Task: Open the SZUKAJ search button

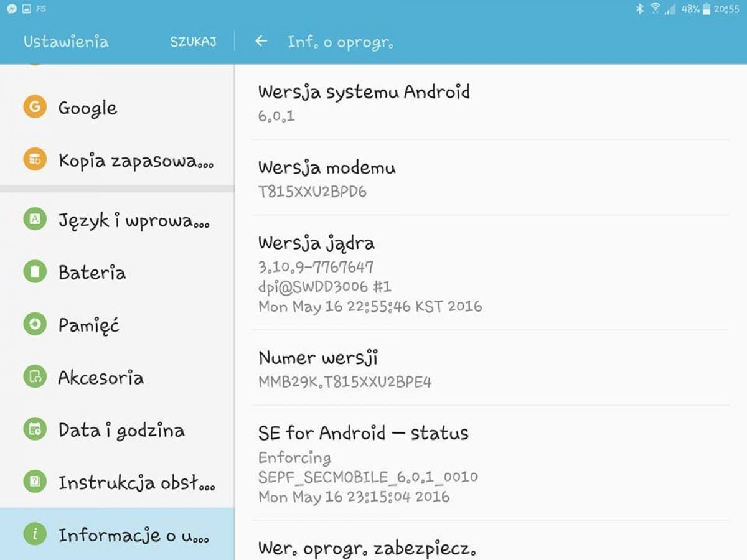Action: pyautogui.click(x=193, y=42)
